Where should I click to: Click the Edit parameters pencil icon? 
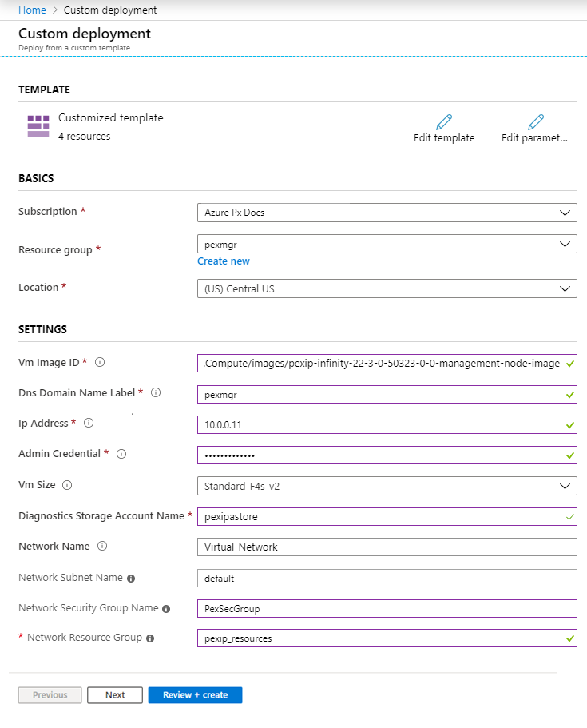coord(535,122)
